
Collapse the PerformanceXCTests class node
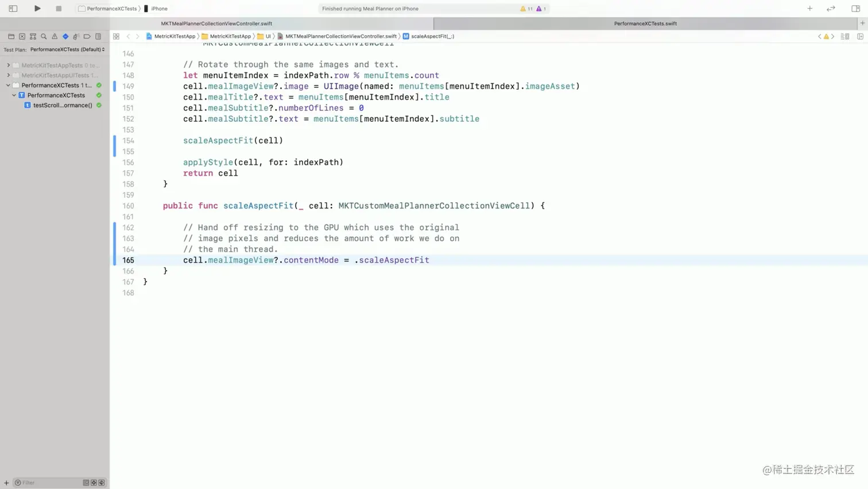click(14, 95)
